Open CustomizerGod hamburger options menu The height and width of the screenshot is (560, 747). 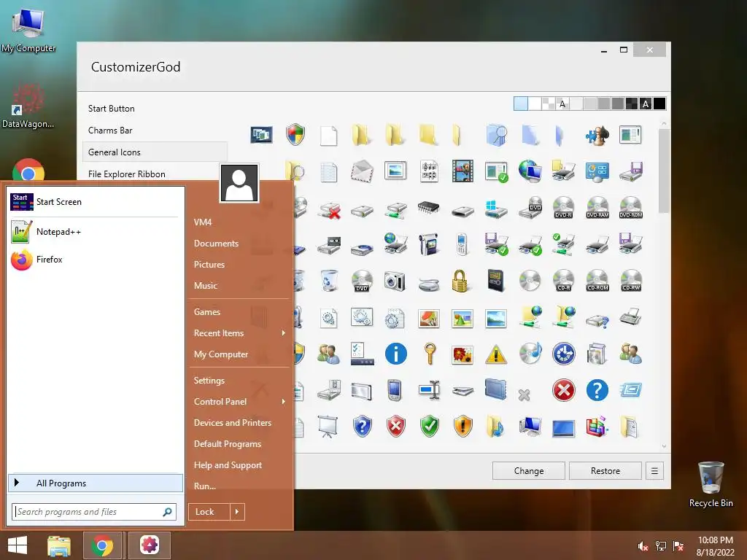[654, 471]
